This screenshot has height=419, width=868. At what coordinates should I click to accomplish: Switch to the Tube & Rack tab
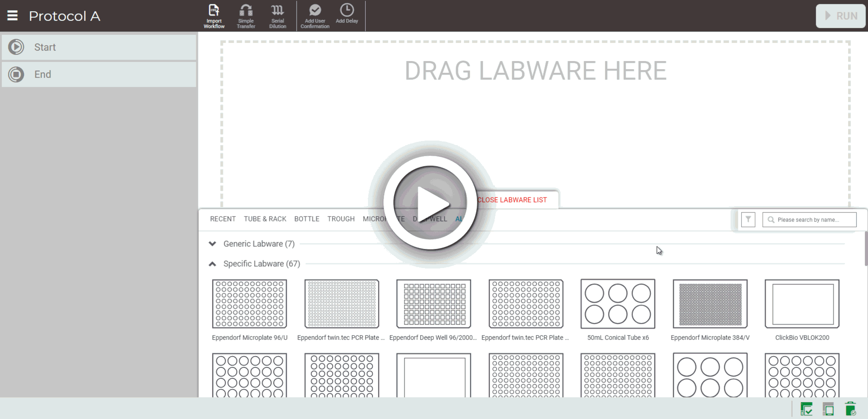[x=265, y=219]
